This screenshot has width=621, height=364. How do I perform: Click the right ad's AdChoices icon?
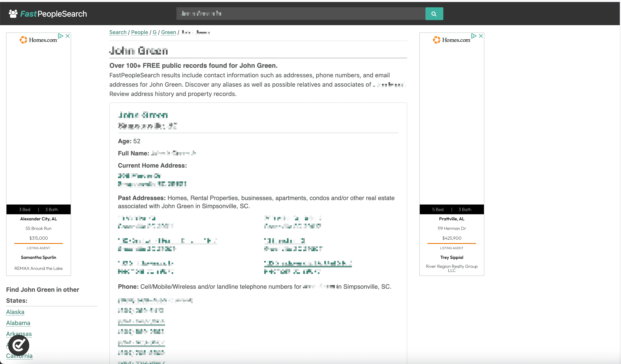[474, 36]
